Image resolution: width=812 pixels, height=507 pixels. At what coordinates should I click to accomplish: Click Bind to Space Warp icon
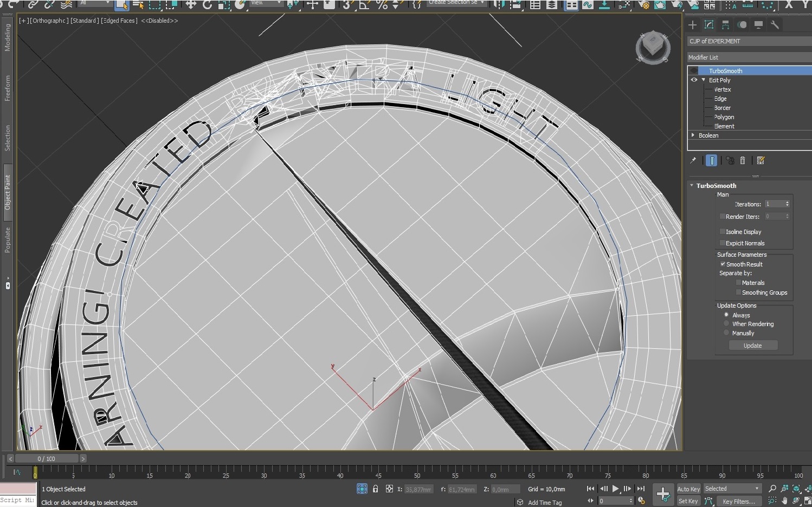(66, 5)
